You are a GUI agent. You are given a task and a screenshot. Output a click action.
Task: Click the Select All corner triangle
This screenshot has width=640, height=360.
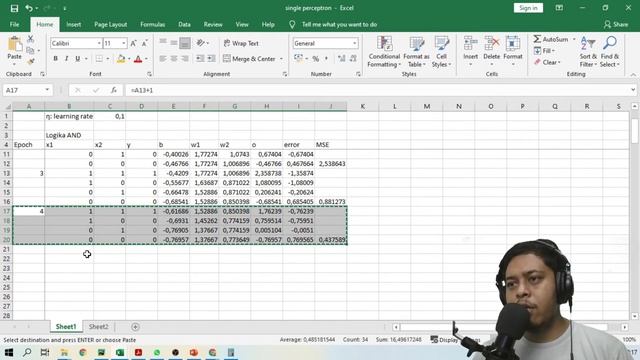(x=7, y=107)
